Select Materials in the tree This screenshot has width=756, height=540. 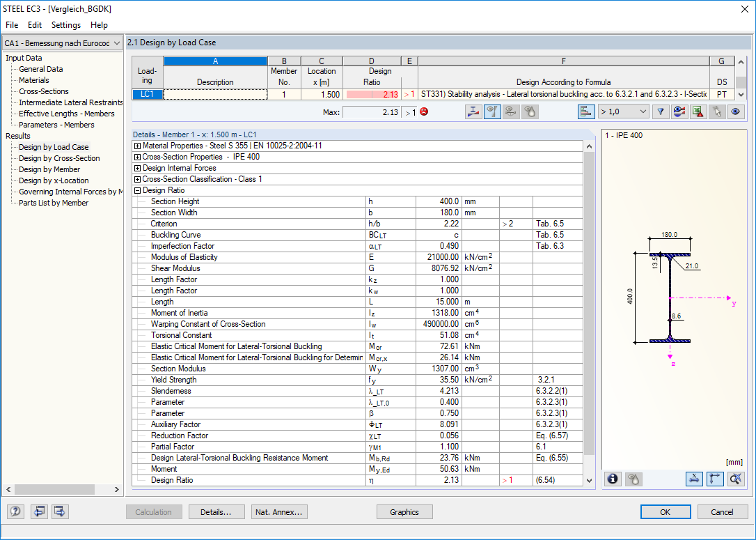[33, 80]
